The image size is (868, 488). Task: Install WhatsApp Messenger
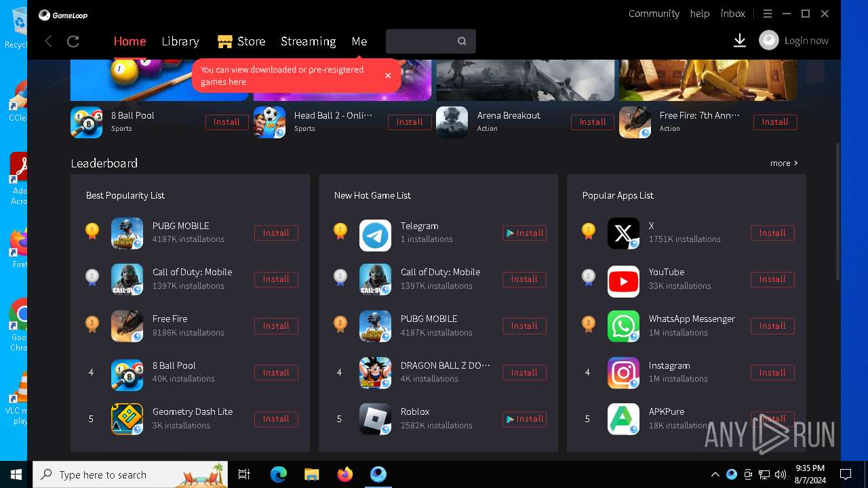pyautogui.click(x=772, y=326)
